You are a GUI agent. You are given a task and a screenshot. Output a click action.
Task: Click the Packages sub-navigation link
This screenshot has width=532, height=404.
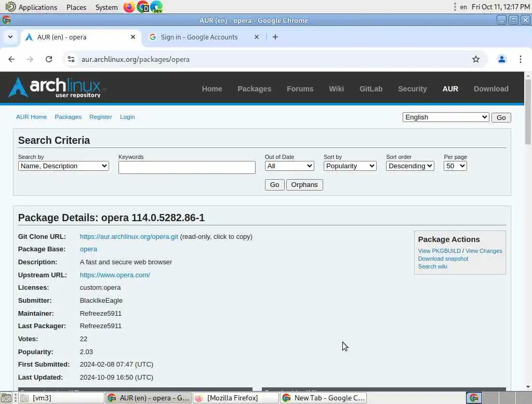68,117
